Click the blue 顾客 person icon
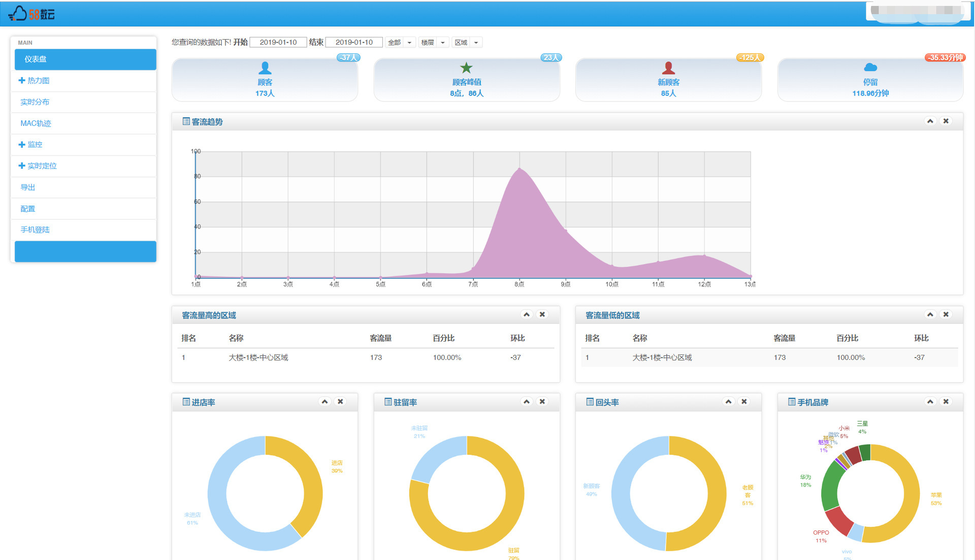The image size is (975, 560). click(x=265, y=68)
